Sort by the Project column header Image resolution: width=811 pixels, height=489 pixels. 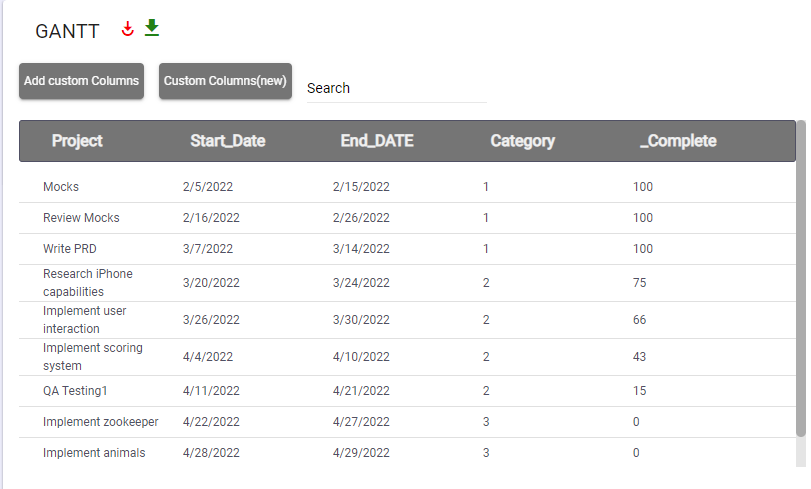[77, 141]
